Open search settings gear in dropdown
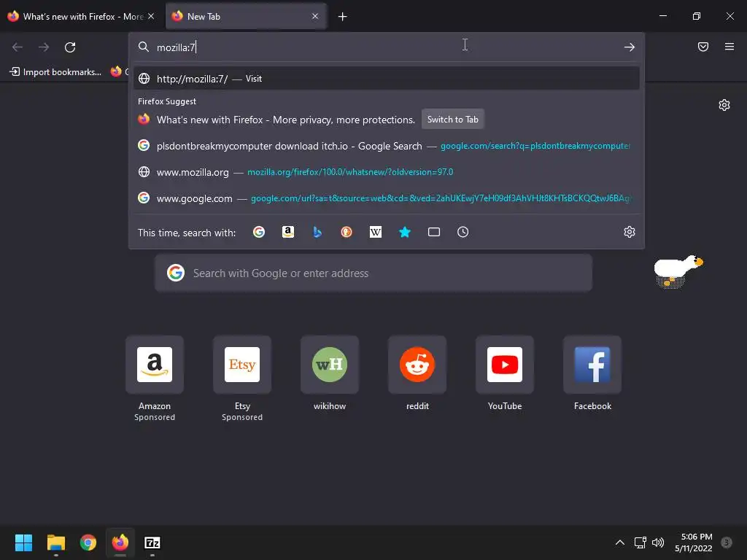The height and width of the screenshot is (560, 747). [x=630, y=232]
